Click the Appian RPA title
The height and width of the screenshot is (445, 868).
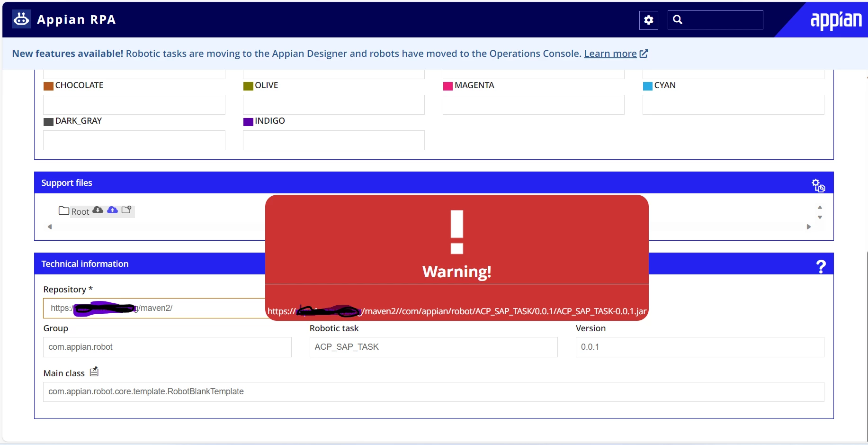click(76, 19)
